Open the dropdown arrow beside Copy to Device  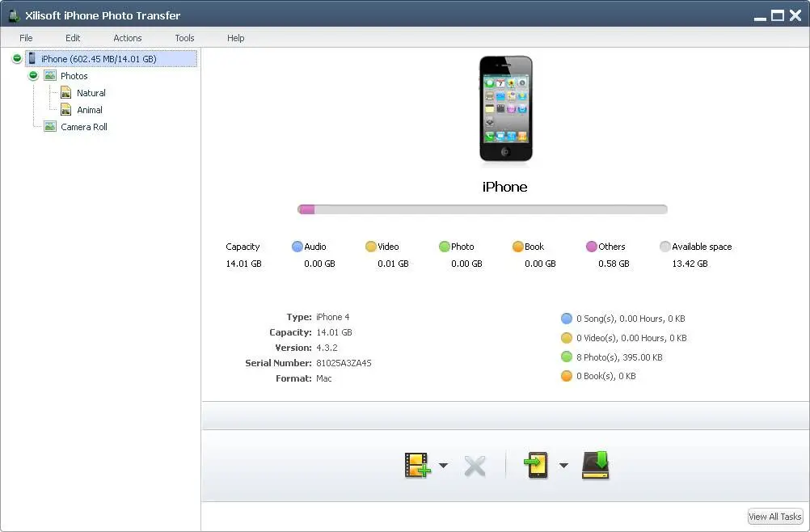click(x=563, y=466)
